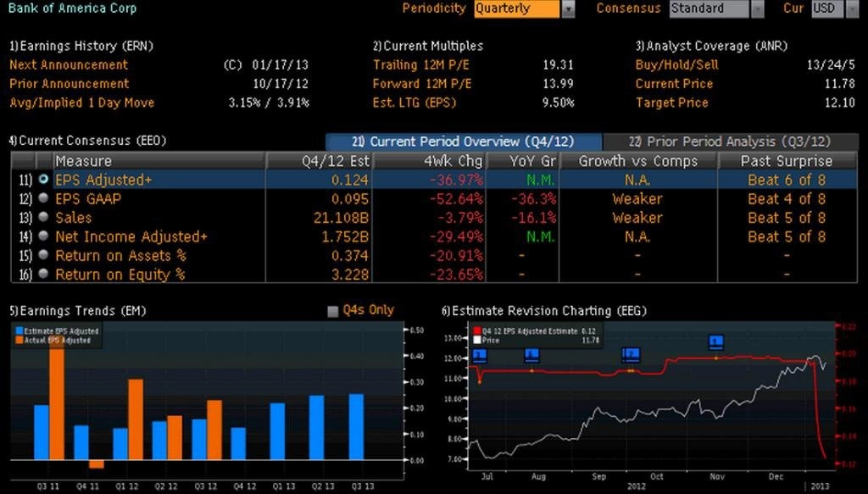Click 'Beat 6 of 8' in Past Surprise

click(787, 180)
